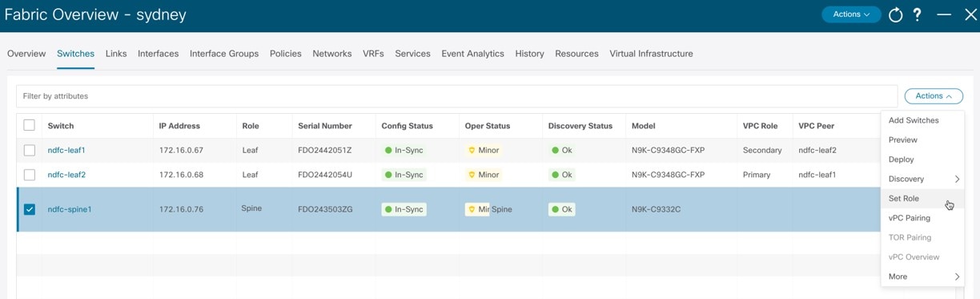Minimize the Fabric Overview panel
This screenshot has height=299, width=980.
(x=944, y=14)
